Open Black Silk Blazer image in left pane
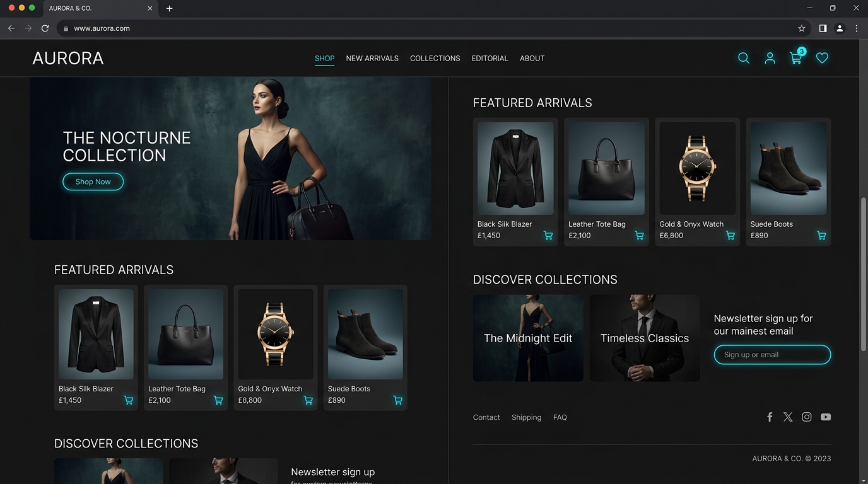 click(96, 334)
